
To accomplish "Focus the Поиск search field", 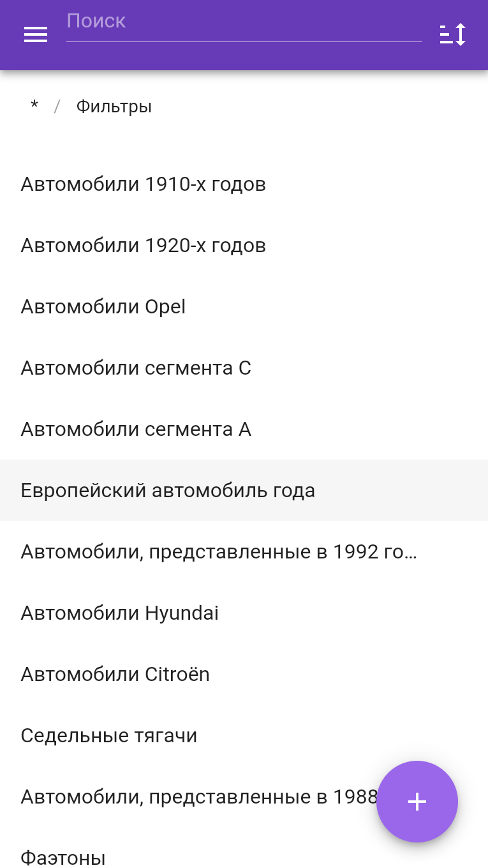I will point(244,24).
